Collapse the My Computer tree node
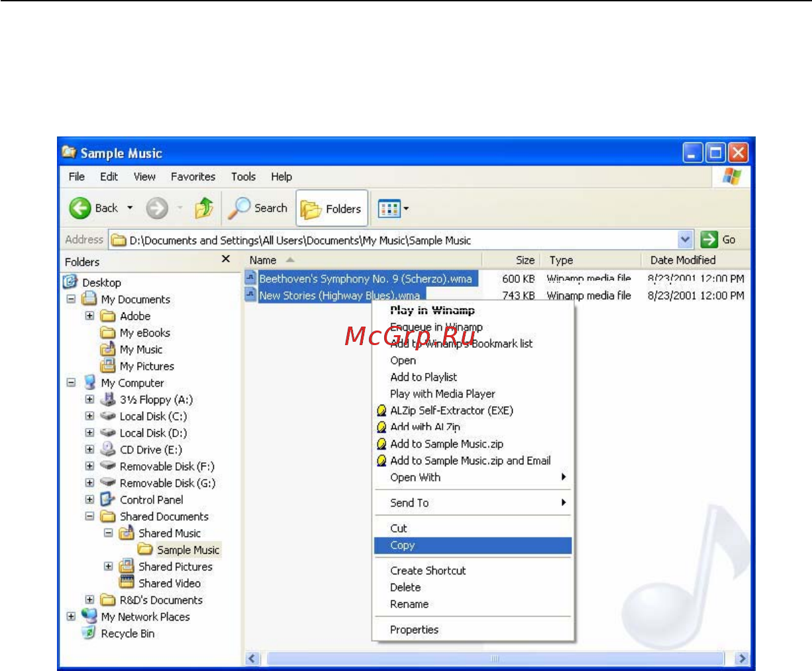The image size is (812, 671). pyautogui.click(x=71, y=383)
